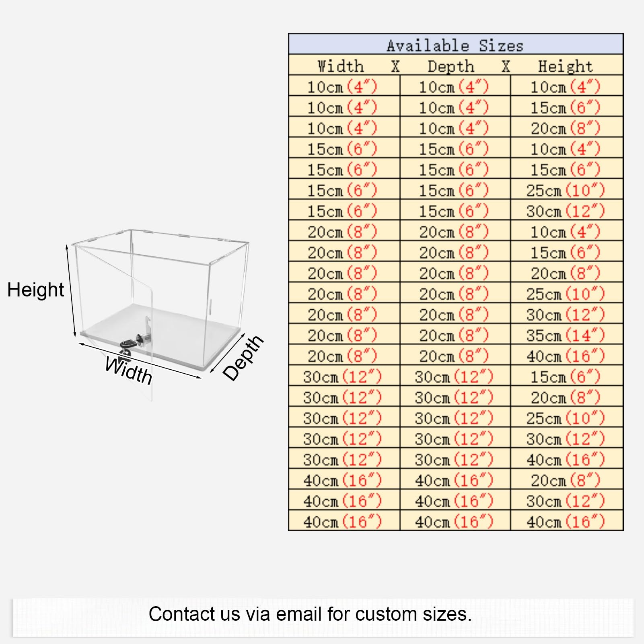Click the Width column header in table
The image size is (644, 644).
tap(340, 66)
